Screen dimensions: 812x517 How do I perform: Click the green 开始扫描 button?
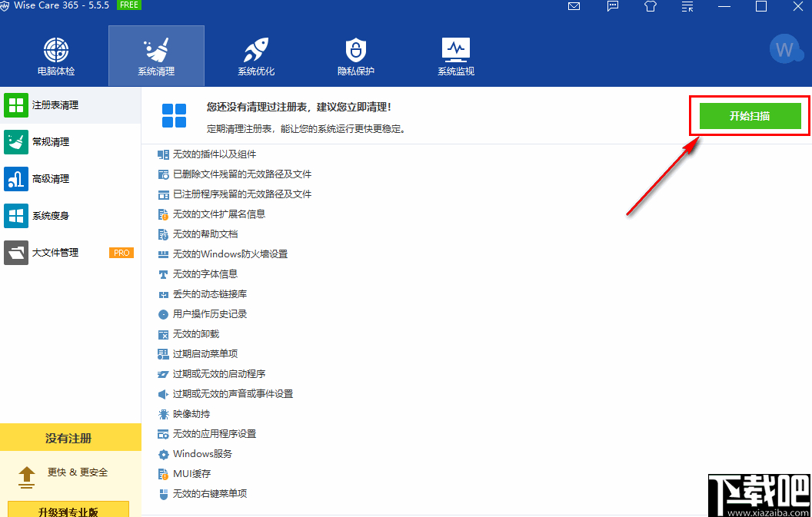coord(750,116)
